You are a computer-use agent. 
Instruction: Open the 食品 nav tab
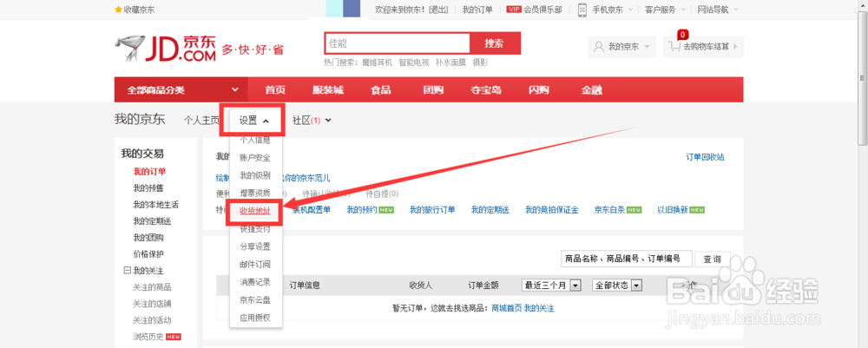coord(381,90)
